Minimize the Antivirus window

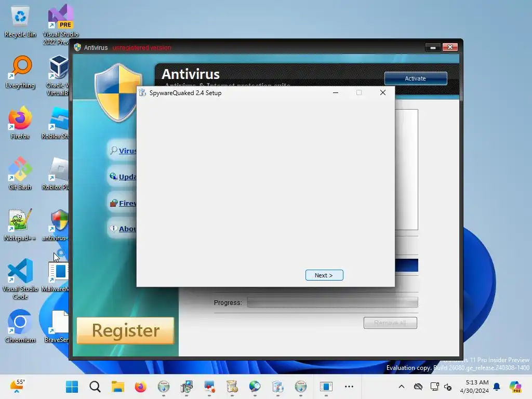click(x=433, y=47)
